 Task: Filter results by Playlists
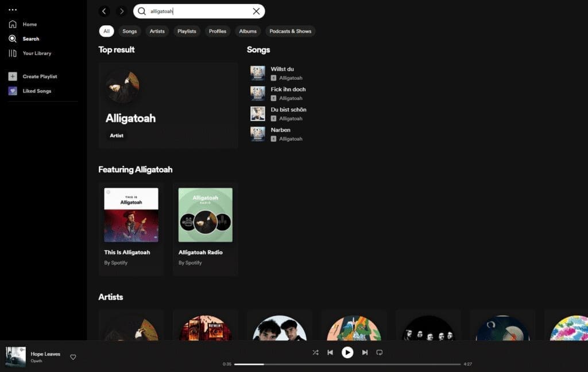[187, 31]
